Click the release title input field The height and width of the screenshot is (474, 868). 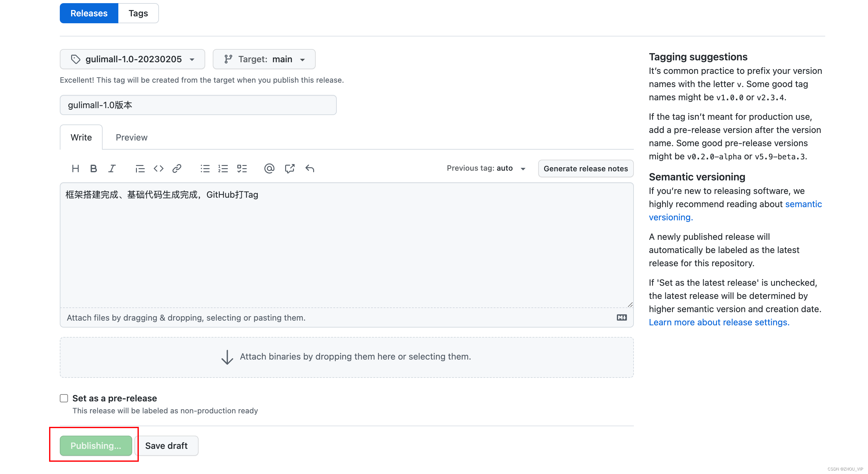point(198,105)
